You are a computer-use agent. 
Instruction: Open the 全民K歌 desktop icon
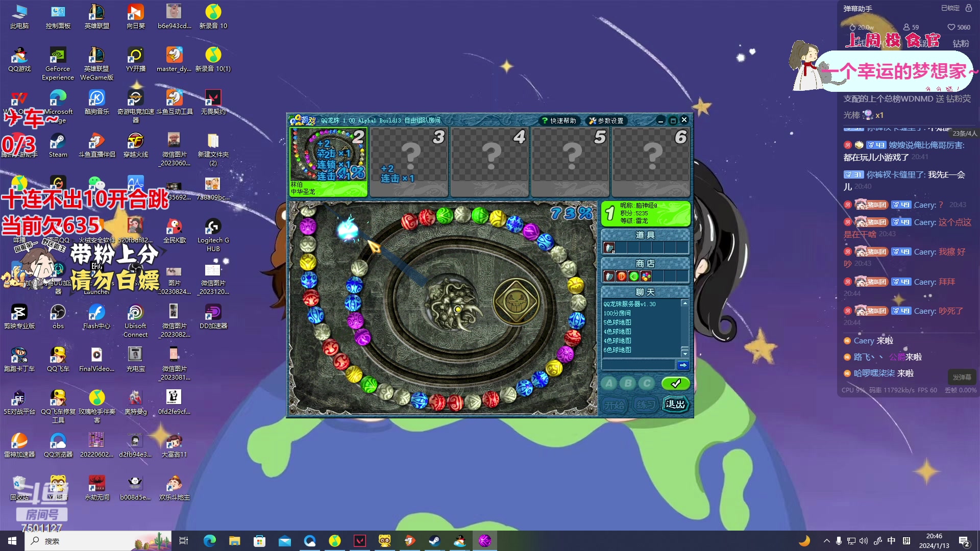[x=175, y=231]
